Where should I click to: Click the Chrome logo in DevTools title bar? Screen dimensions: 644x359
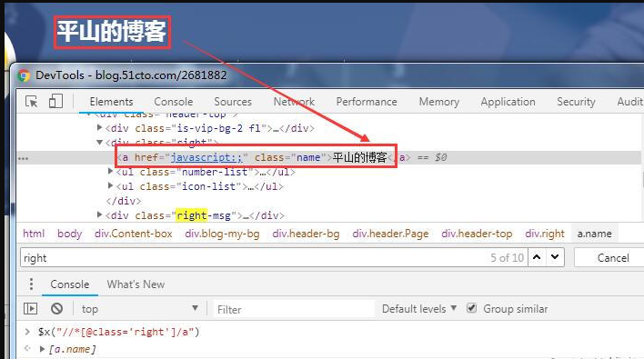tap(24, 75)
